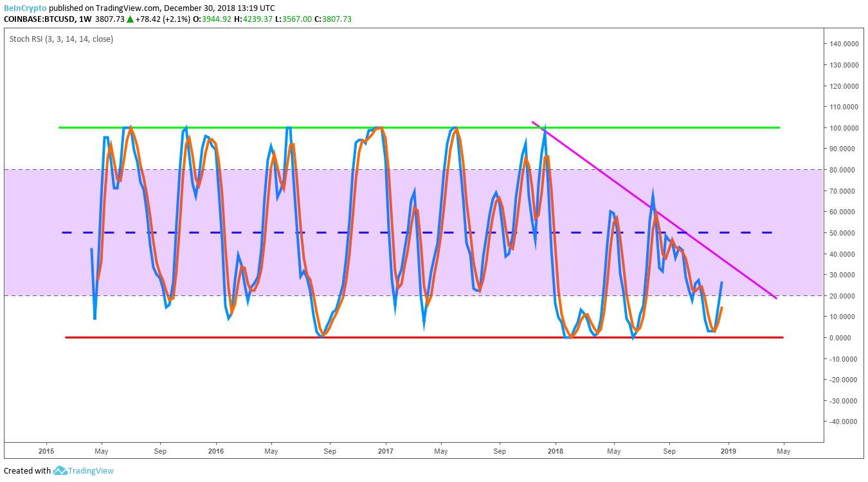This screenshot has width=868, height=482.
Task: Click the close price C:3807.73
Action: tap(333, 19)
